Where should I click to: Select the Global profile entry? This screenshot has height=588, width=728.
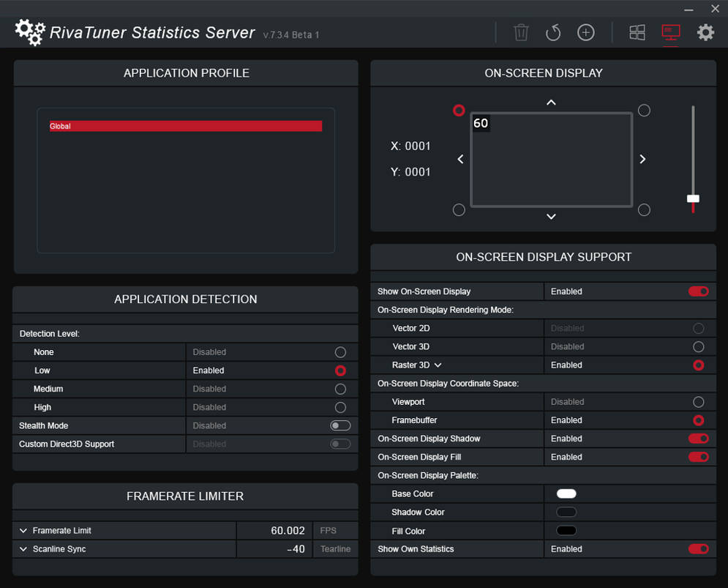point(185,126)
